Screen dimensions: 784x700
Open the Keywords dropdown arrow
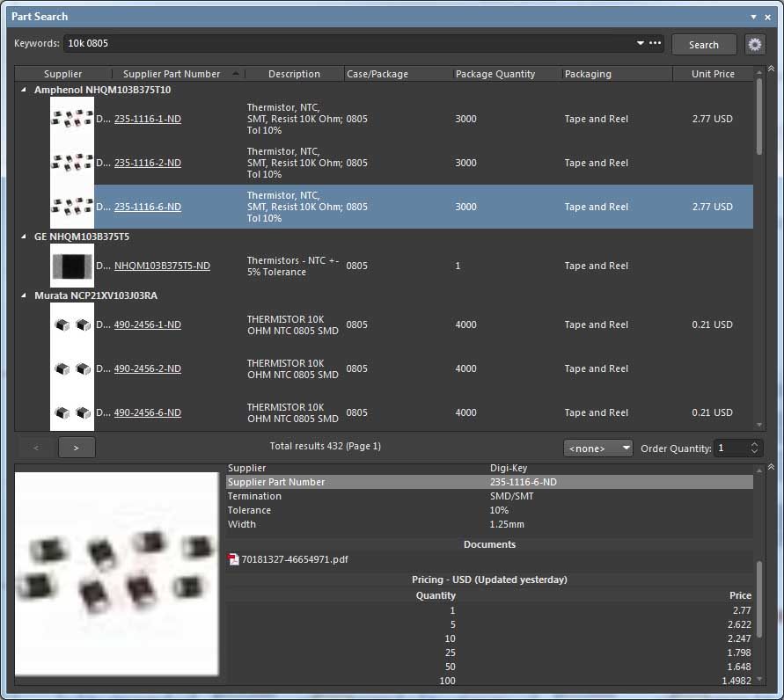click(x=640, y=43)
